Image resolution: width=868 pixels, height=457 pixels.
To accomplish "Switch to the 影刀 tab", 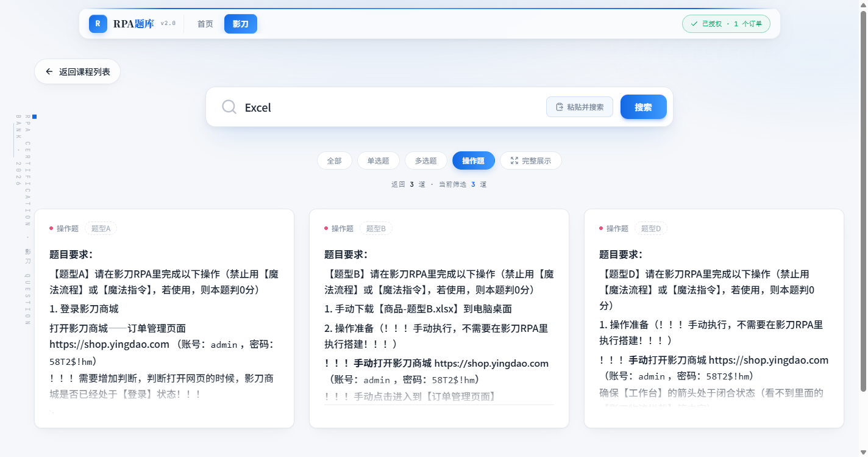I will 241,24.
